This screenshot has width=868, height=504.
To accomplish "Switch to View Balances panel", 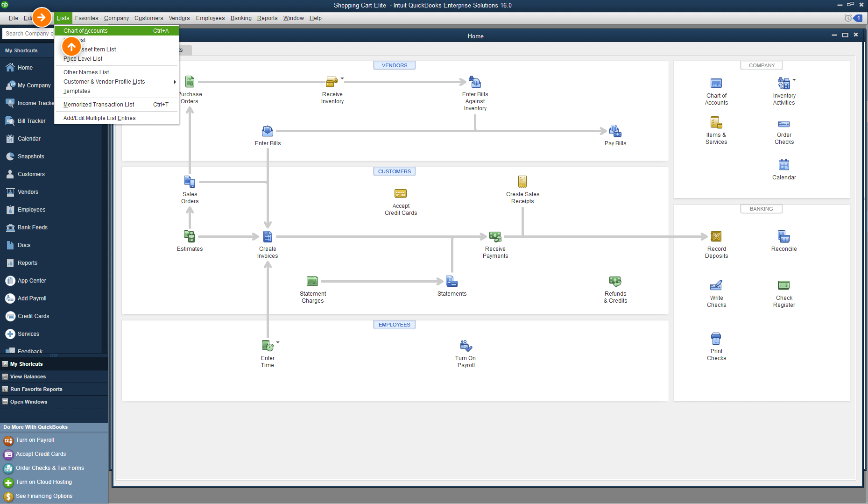I will [x=54, y=376].
